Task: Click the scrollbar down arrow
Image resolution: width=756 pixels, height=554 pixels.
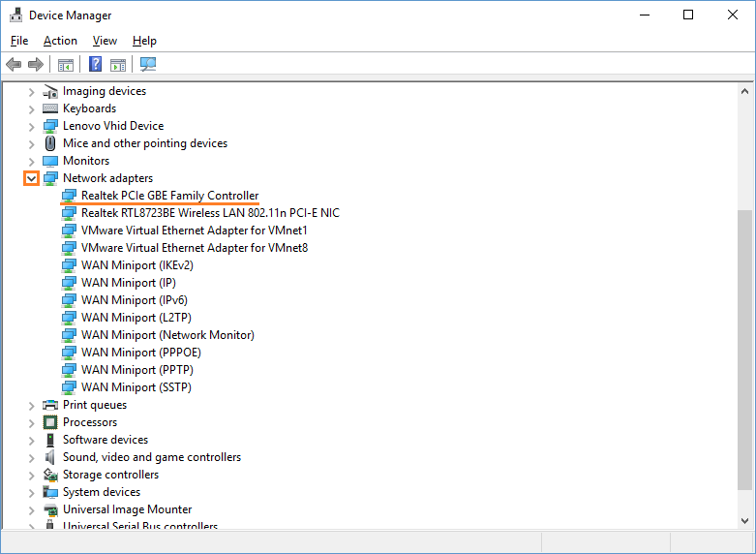Action: pos(744,521)
